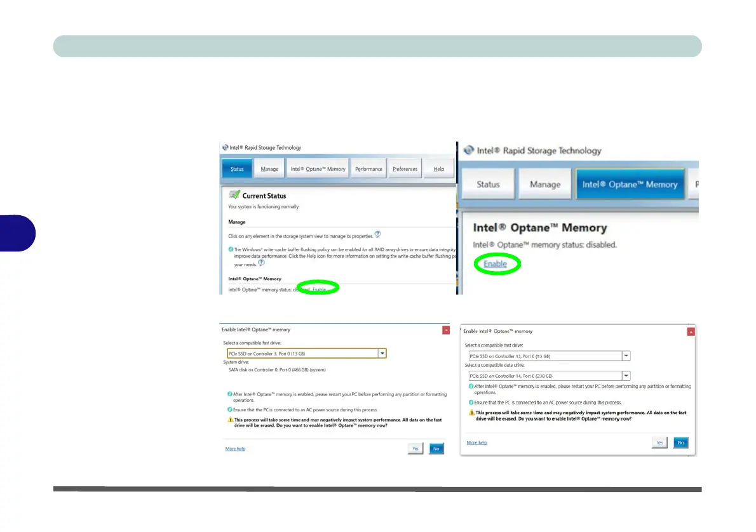This screenshot has height=532, width=756.
Task: Open More help link in right dialog
Action: [477, 442]
